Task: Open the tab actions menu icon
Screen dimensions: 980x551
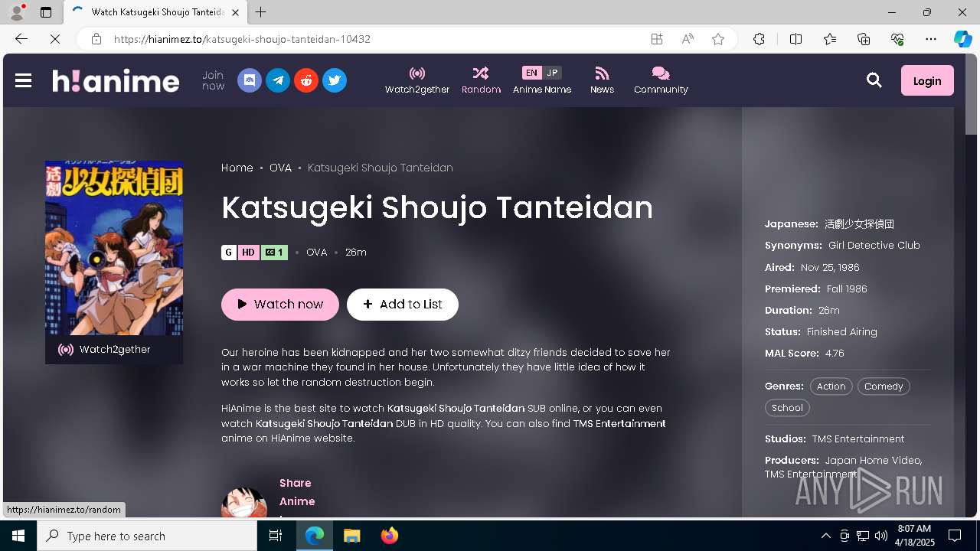Action: [46, 12]
